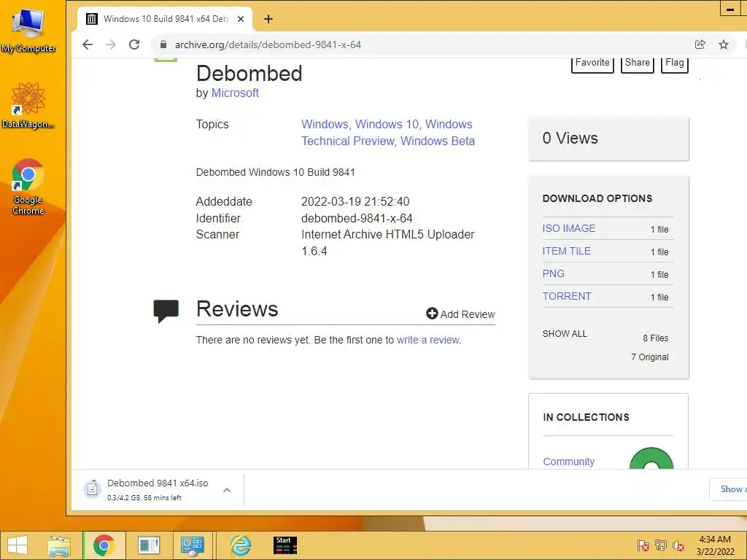
Task: Click SHOW ALL files link
Action: click(x=565, y=334)
